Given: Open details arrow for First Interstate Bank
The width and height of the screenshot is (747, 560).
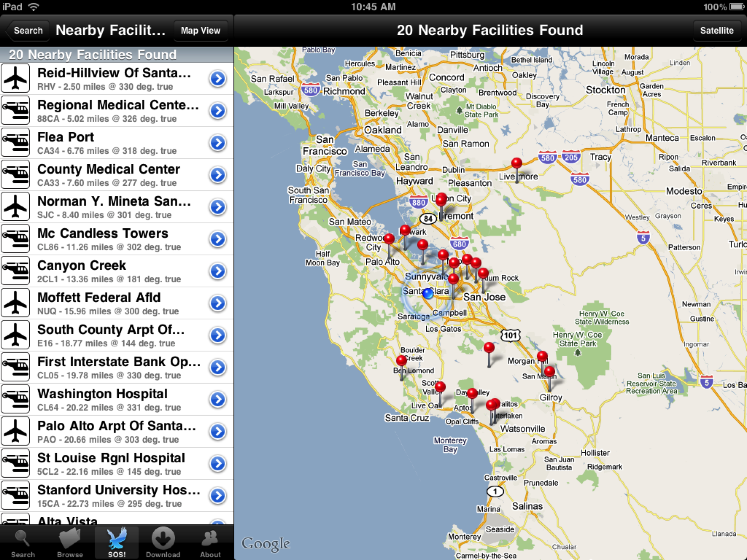Looking at the screenshot, I should tap(218, 367).
